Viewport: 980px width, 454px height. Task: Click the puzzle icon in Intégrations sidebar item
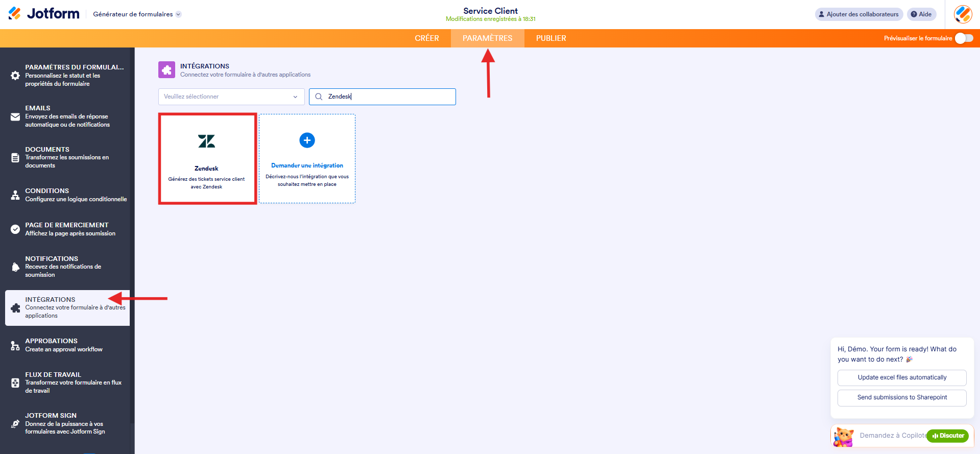pyautogui.click(x=15, y=308)
